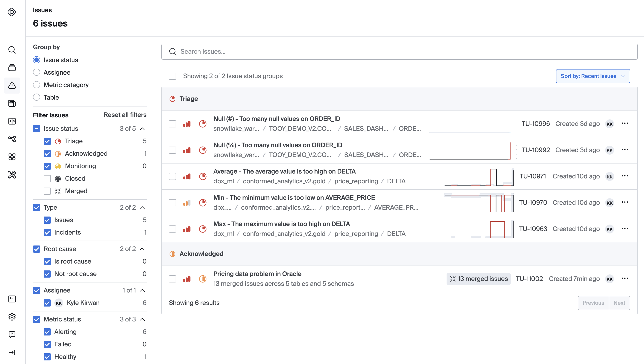The height and width of the screenshot is (364, 644).
Task: Click Reset all filters link
Action: (x=125, y=115)
